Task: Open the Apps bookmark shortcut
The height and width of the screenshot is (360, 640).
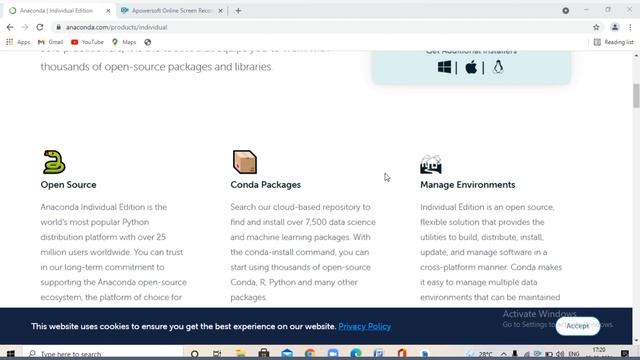Action: tap(18, 42)
